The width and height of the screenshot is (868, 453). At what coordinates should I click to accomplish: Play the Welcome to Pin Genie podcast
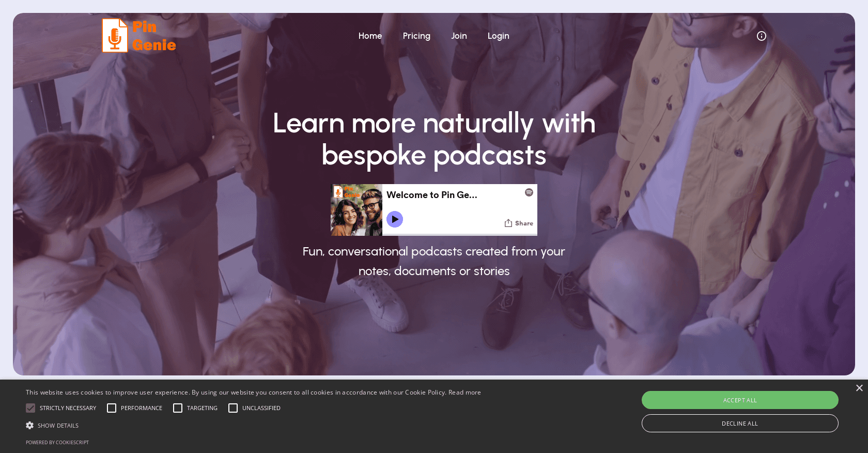click(395, 219)
